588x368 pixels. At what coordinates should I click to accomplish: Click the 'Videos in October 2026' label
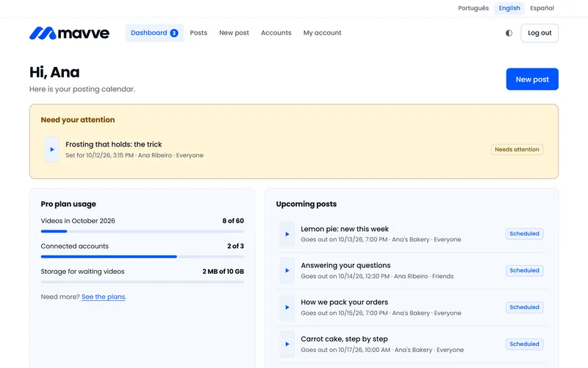pyautogui.click(x=78, y=221)
